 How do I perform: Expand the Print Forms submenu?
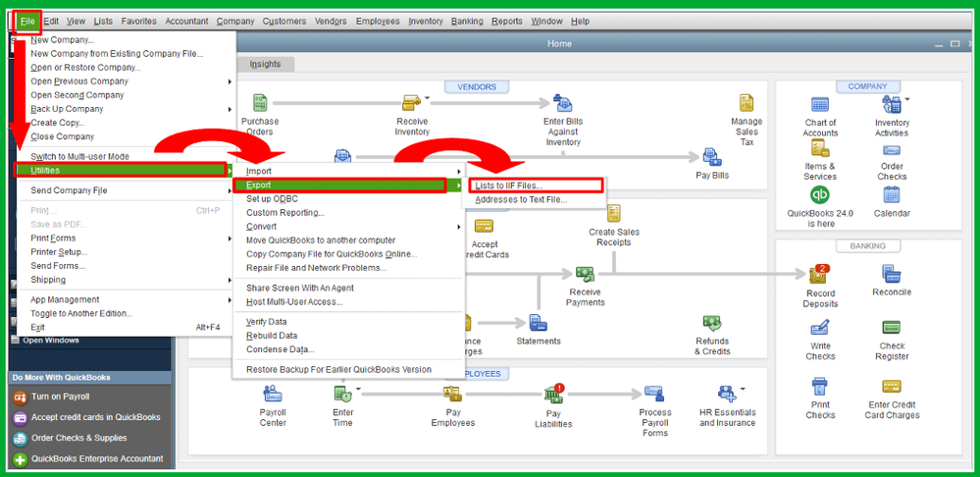pos(230,238)
